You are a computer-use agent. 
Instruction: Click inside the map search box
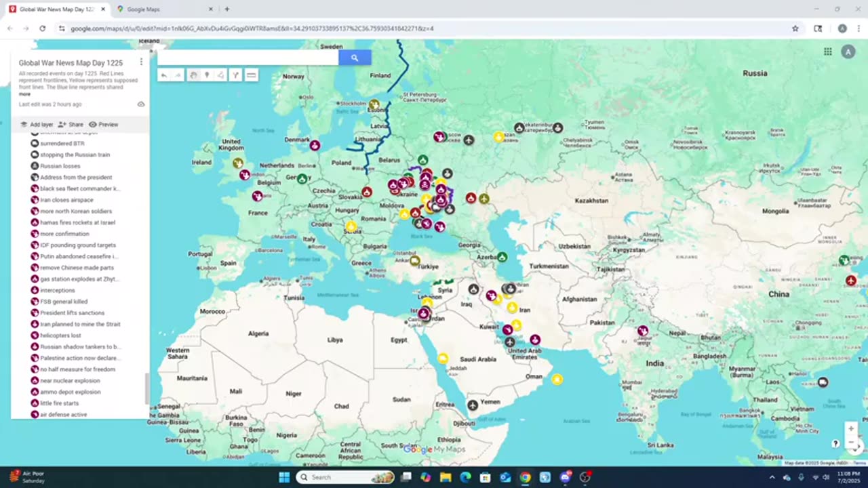tap(248, 58)
